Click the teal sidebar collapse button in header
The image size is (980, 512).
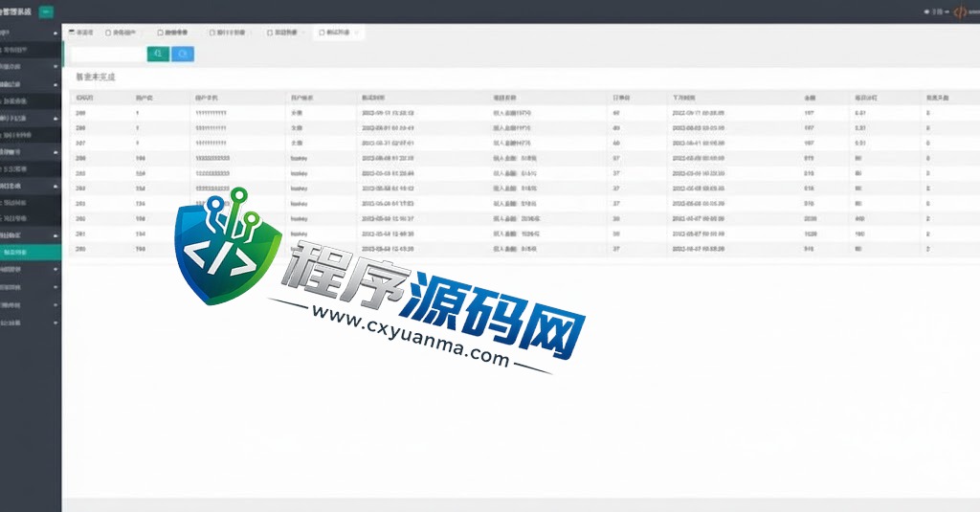tap(46, 11)
